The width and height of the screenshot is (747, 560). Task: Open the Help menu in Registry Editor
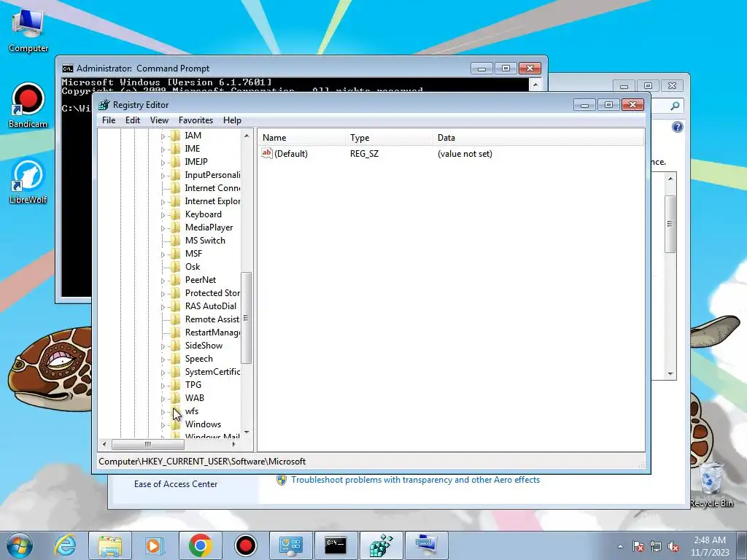(x=232, y=120)
